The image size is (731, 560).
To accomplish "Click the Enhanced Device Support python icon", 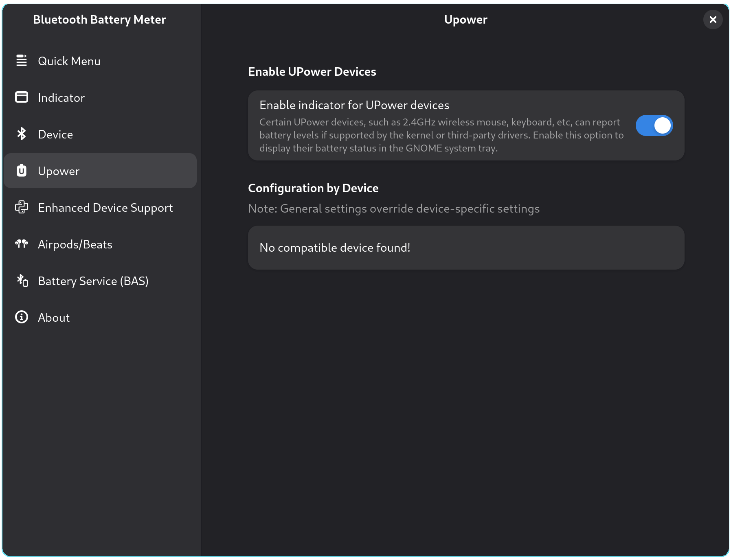I will [22, 207].
